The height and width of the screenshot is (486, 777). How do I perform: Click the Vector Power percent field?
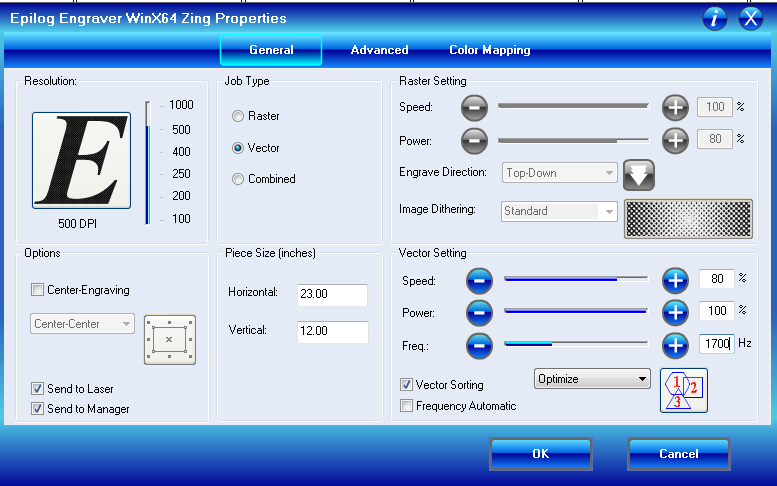pos(717,311)
